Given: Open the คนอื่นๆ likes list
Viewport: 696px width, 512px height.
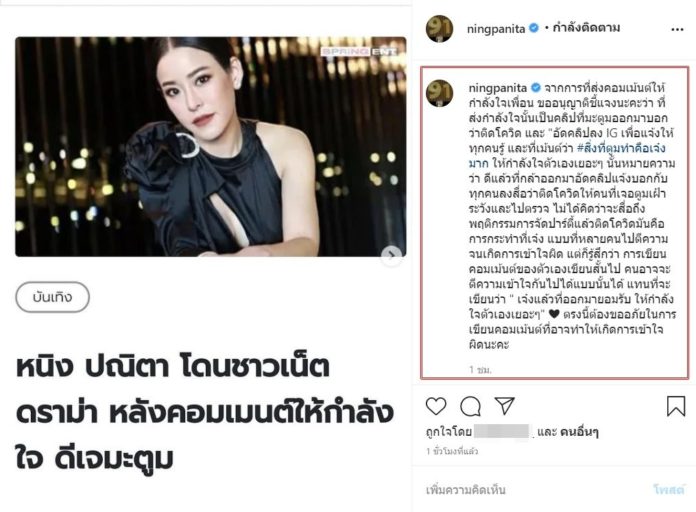Looking at the screenshot, I should tap(579, 431).
